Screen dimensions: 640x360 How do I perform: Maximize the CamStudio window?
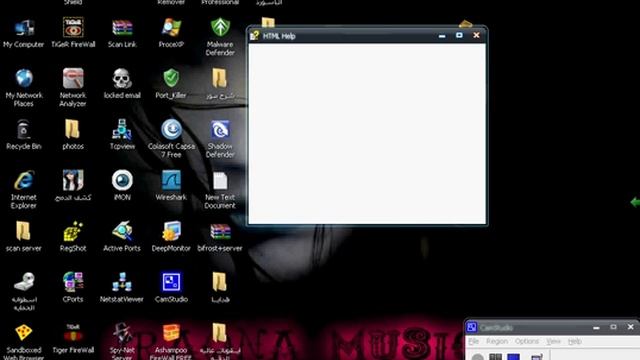[x=613, y=327]
